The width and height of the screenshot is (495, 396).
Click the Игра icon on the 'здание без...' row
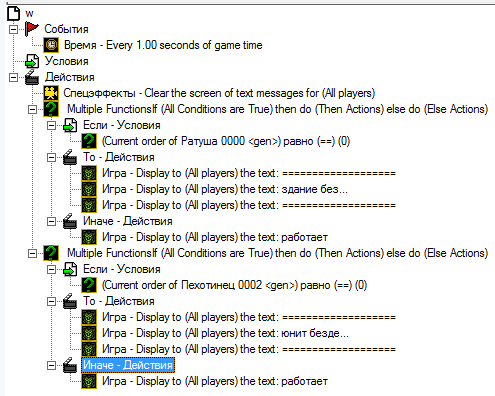point(89,189)
